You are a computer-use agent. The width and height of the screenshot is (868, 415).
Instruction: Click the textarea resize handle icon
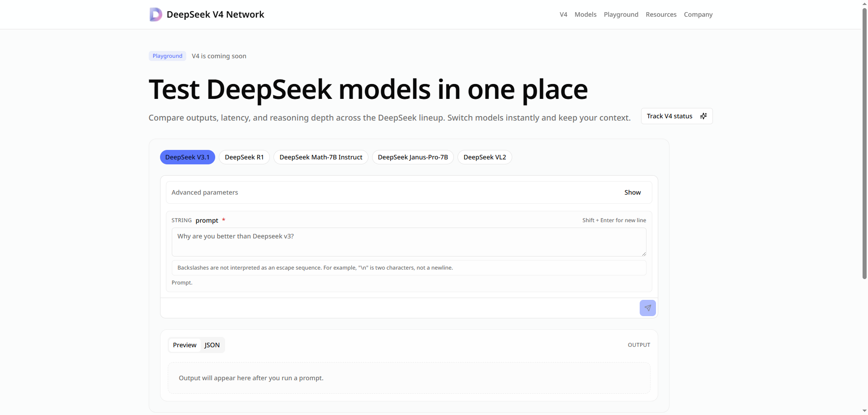point(644,253)
